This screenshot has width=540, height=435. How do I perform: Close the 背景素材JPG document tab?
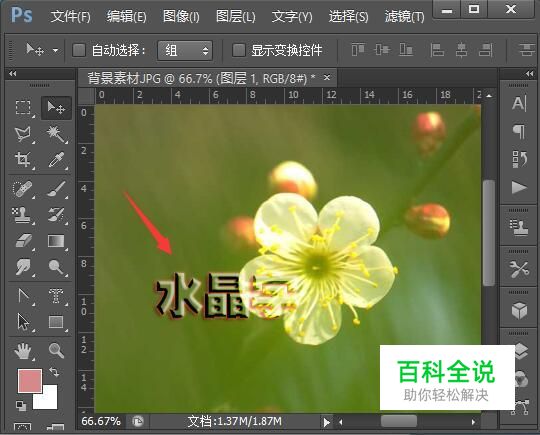[327, 78]
